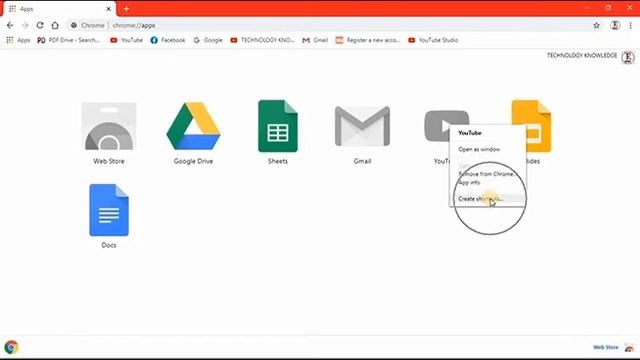Open the TECHNOLOGY KNO... bookmark

262,40
